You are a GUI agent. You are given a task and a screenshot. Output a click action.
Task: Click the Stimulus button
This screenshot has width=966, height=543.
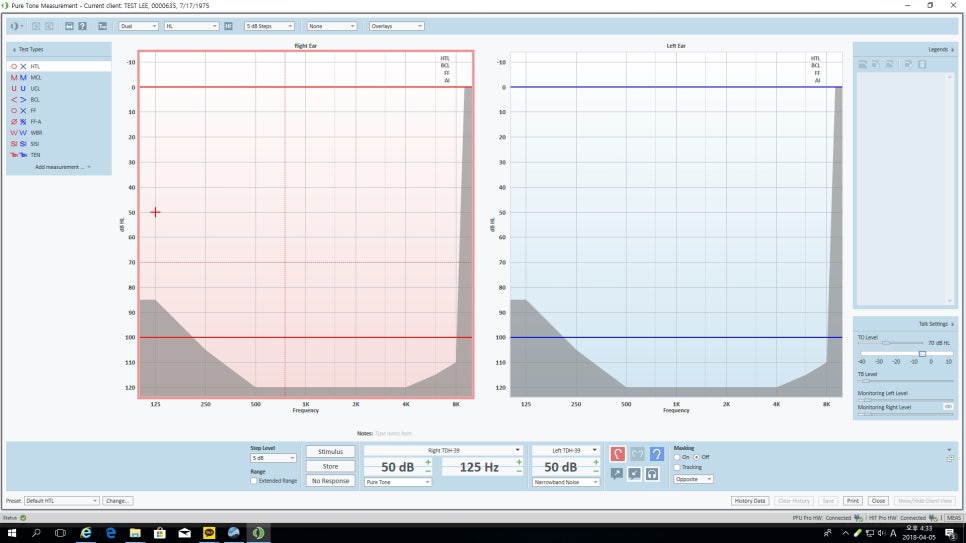click(330, 451)
